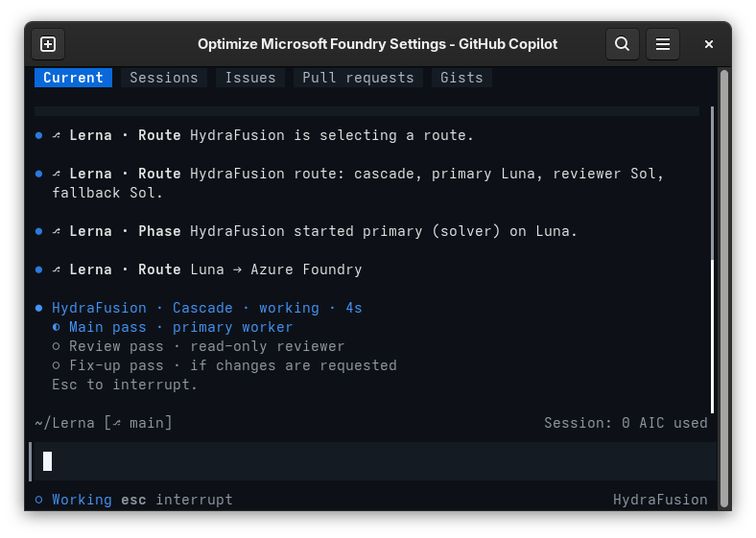Click 'HydraFusion · Cascade · working · 4s' status
Screen dimensions: 756x538
coord(207,308)
